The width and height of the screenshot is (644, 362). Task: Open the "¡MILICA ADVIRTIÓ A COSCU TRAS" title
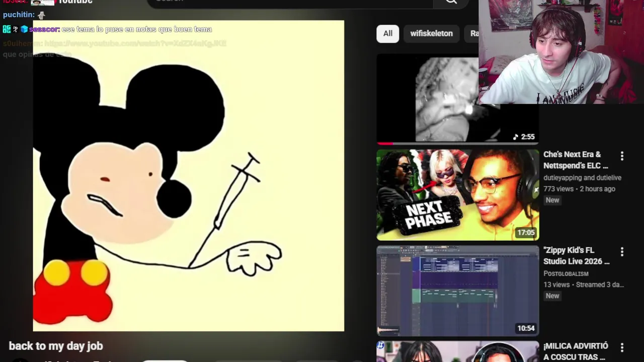click(576, 351)
